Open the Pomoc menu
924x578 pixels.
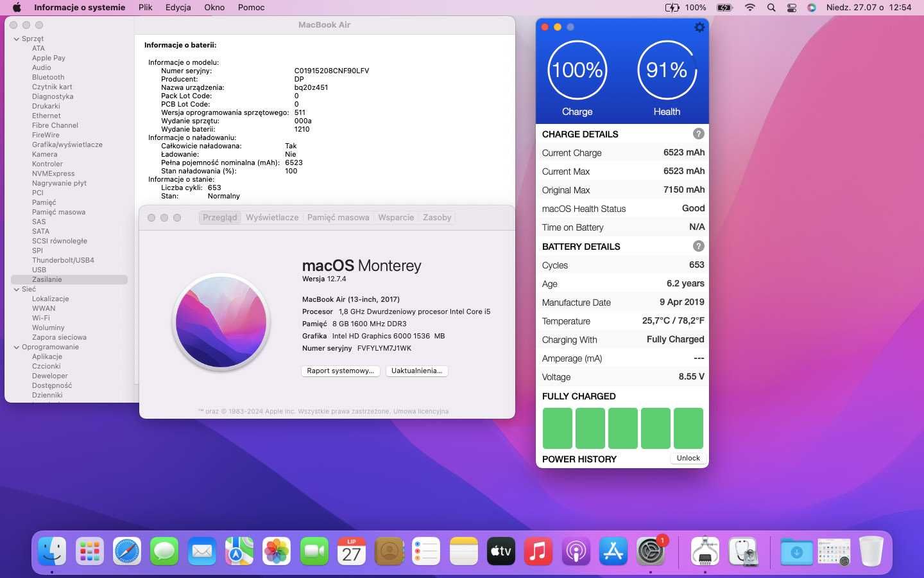(x=251, y=8)
